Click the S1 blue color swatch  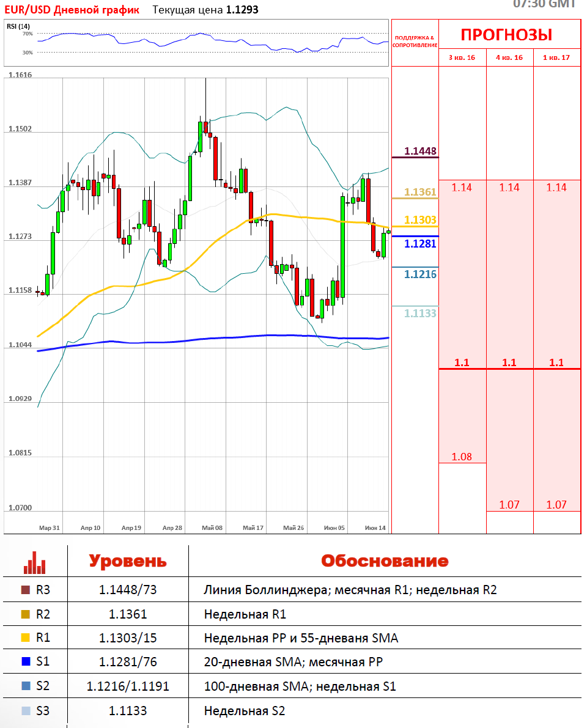point(26,661)
